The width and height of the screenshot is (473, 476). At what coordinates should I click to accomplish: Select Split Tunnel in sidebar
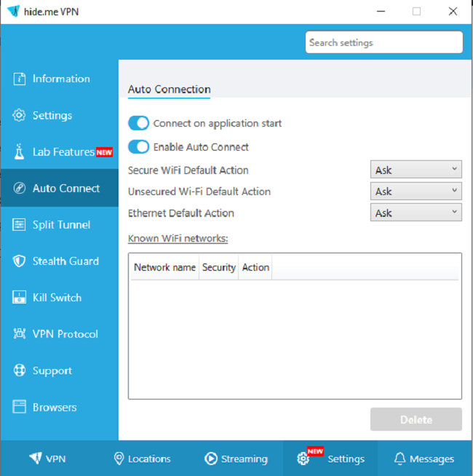point(60,225)
